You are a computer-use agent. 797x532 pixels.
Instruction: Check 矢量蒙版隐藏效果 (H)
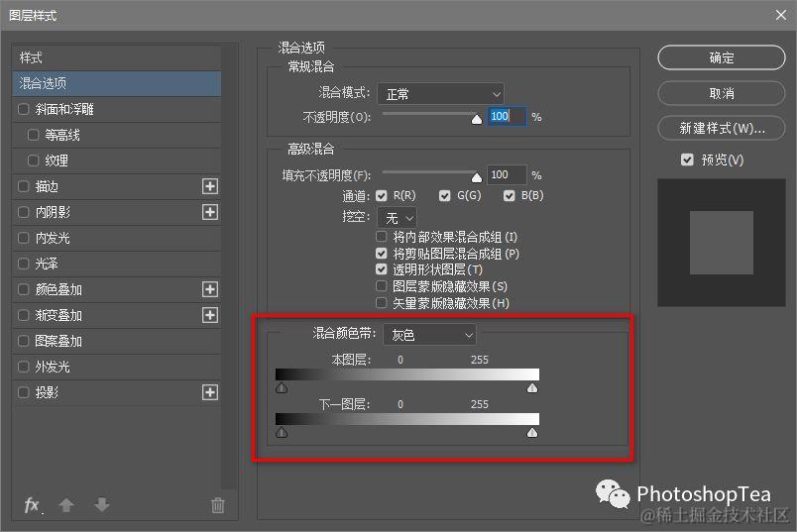382,303
